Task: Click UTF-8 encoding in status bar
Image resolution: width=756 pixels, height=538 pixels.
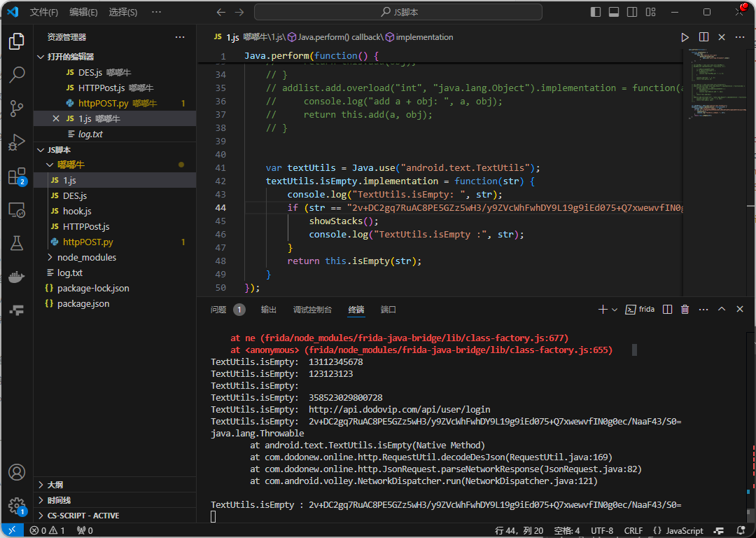Action: click(601, 531)
